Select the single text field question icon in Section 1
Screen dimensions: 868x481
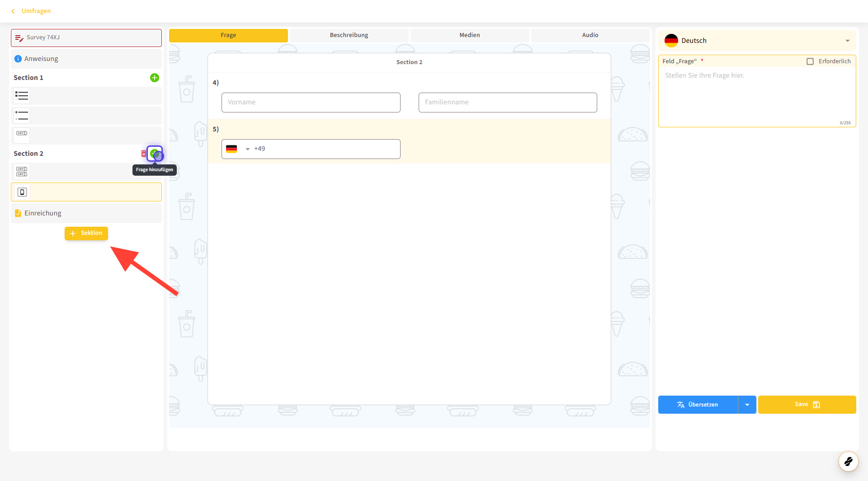coord(22,134)
